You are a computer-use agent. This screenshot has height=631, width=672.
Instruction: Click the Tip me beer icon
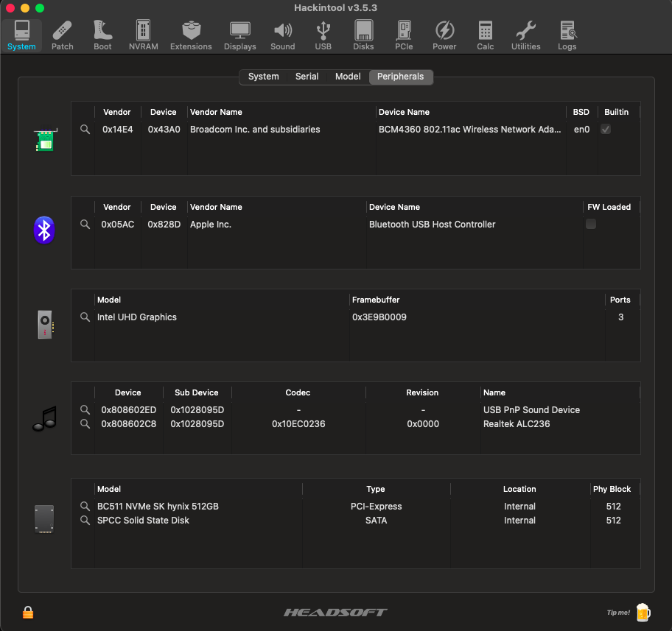tap(643, 612)
